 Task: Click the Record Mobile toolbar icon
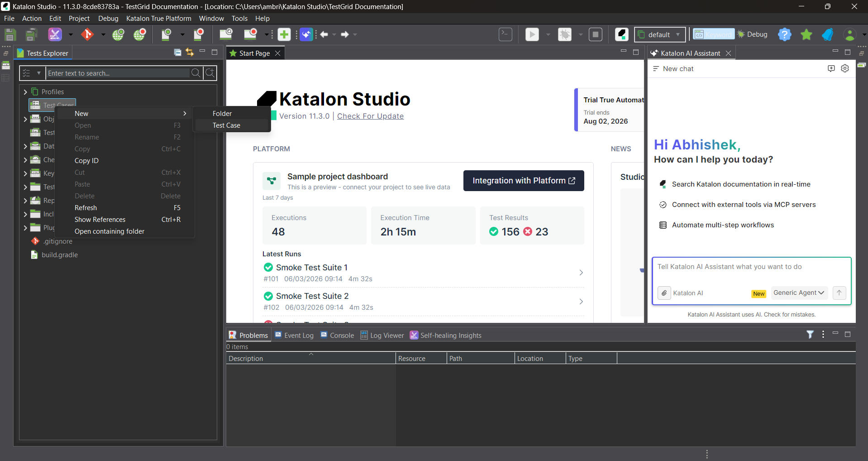pos(199,34)
